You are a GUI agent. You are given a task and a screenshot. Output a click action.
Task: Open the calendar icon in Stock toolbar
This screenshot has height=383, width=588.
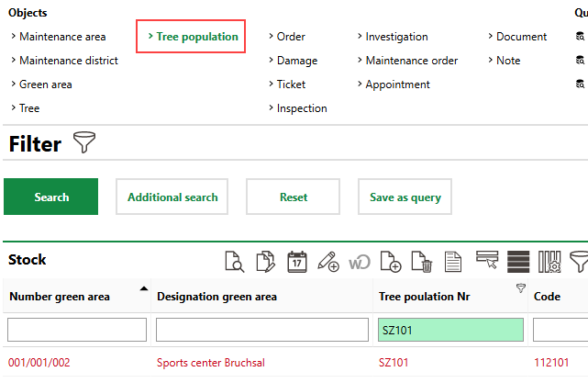tap(297, 262)
